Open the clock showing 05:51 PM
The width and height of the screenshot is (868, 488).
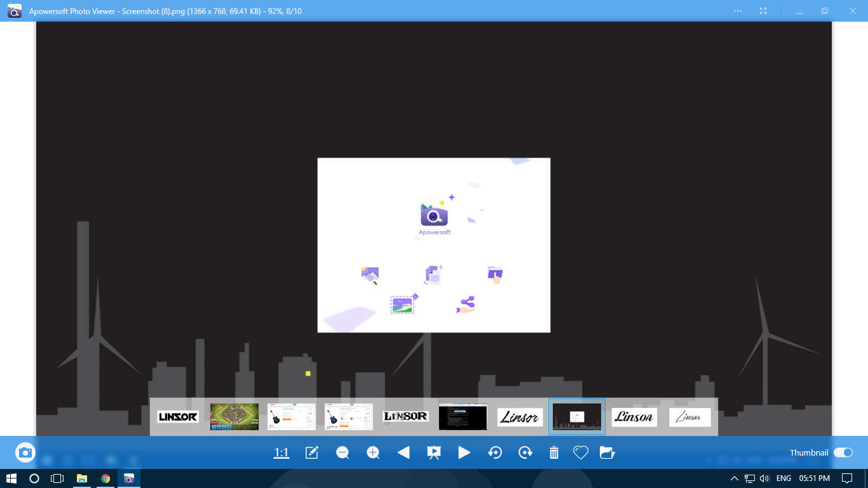(814, 478)
